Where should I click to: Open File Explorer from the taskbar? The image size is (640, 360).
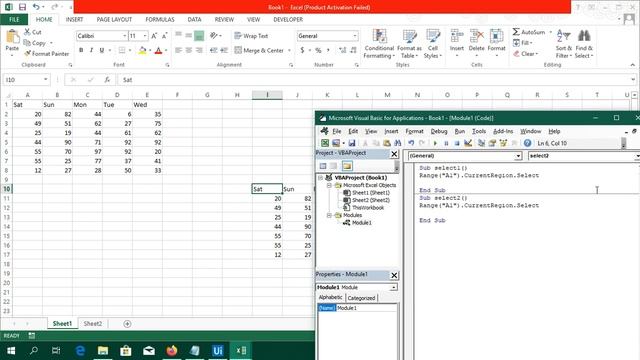coord(103,351)
